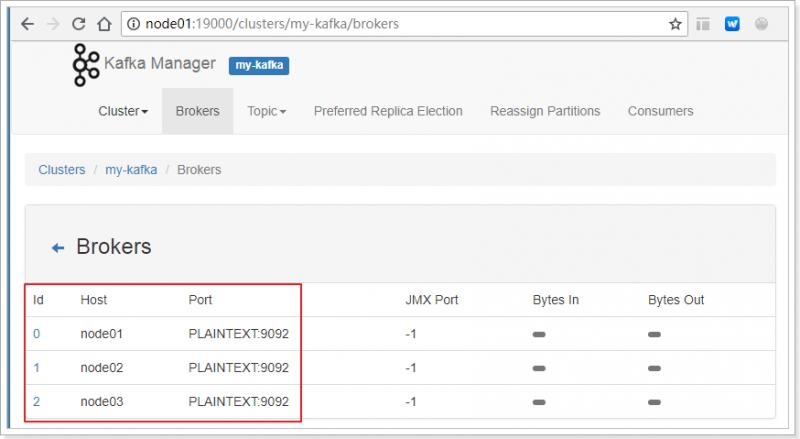Click the Kafka Manager logo

click(86, 65)
